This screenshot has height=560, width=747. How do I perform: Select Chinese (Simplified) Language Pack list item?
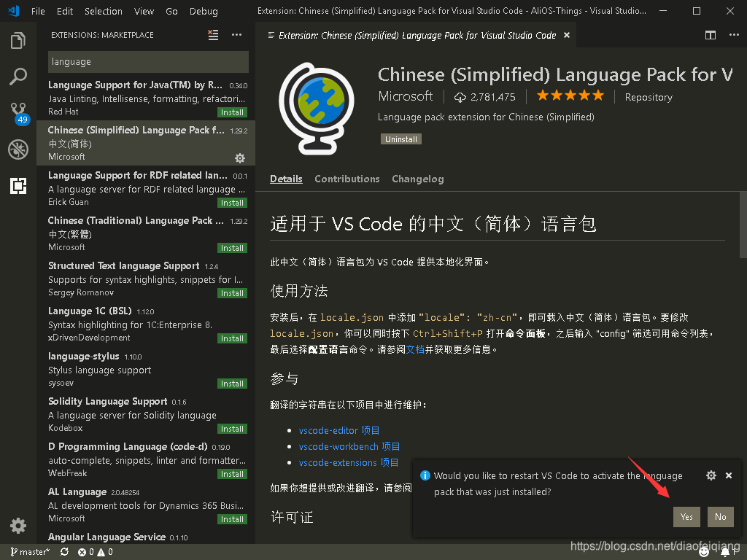point(146,143)
